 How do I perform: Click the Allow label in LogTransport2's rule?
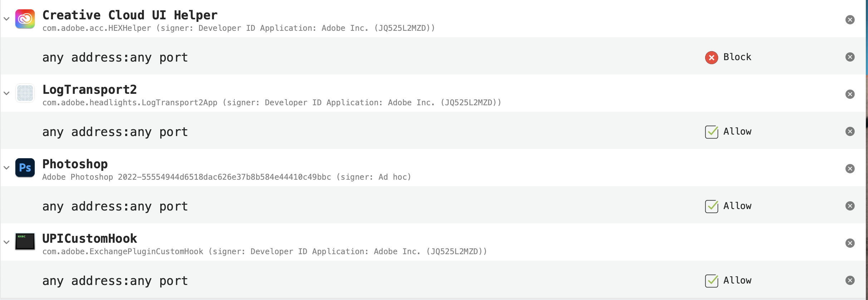pos(737,131)
